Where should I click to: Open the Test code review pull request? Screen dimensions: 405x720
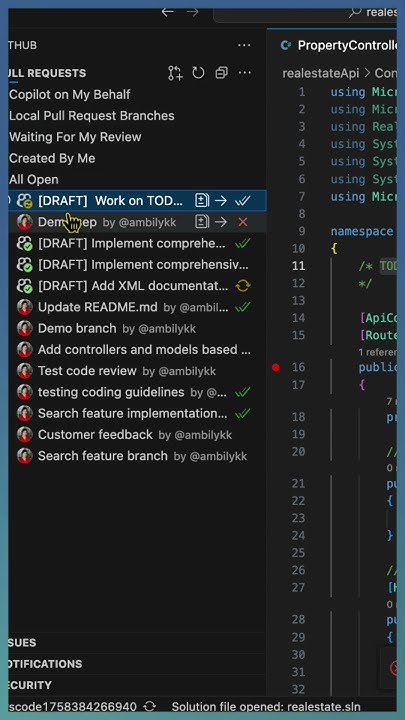pos(137,371)
